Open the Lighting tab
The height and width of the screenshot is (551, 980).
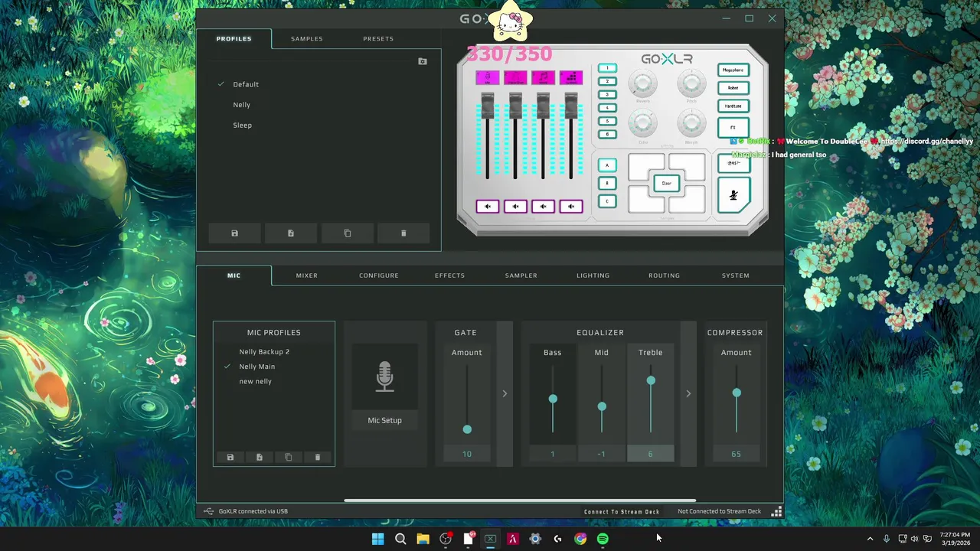[593, 275]
